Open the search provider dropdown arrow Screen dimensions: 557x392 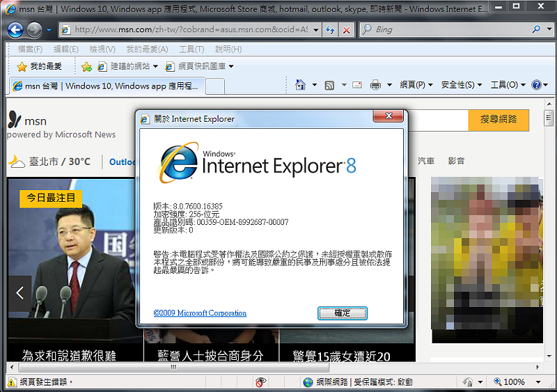point(549,30)
